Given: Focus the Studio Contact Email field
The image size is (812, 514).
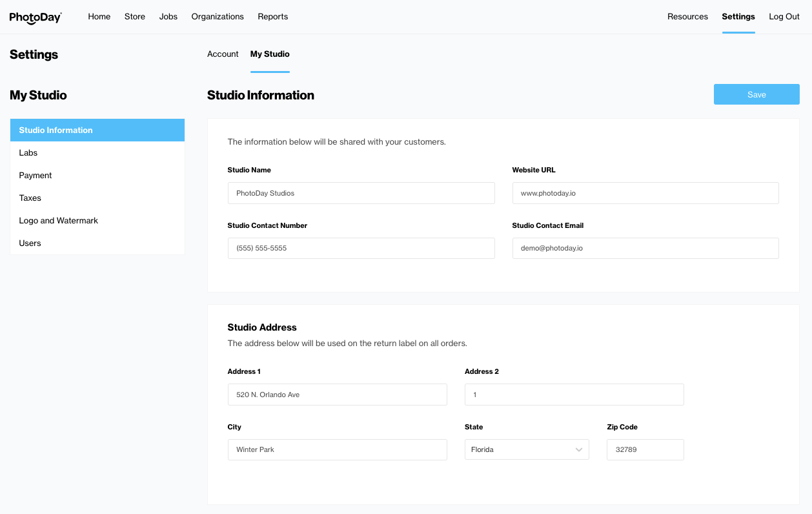Looking at the screenshot, I should tap(645, 248).
